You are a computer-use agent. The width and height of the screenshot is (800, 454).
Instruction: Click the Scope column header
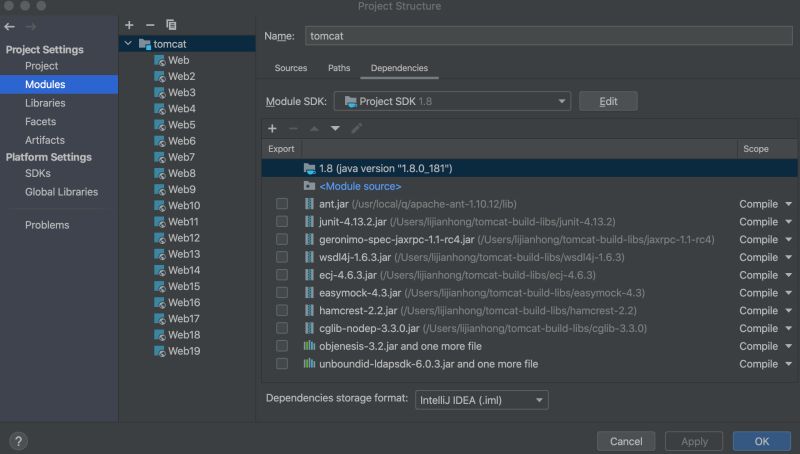pos(756,149)
